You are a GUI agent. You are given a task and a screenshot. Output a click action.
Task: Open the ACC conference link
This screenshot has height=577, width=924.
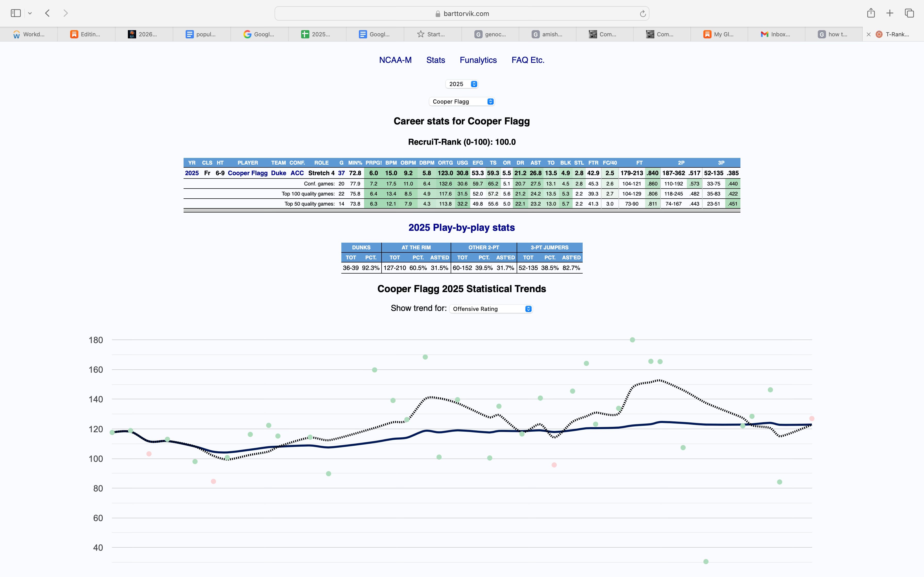(297, 173)
